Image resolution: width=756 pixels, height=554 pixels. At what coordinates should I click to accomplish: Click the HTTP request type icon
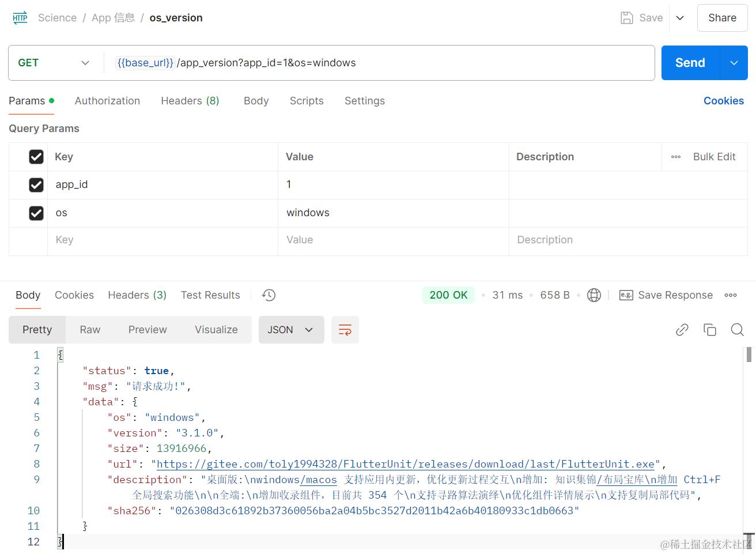coord(20,18)
